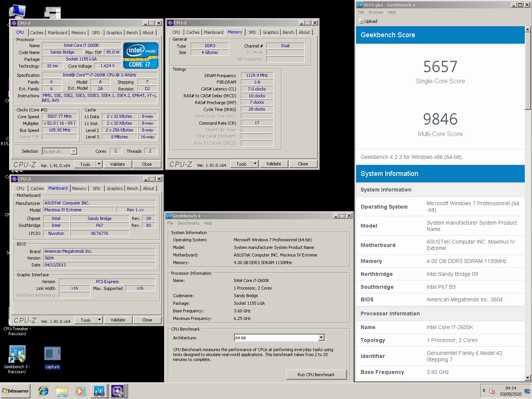Open the About tab in CPU-Z Memory window
Viewport: 532px width, 399px height.
(304, 32)
